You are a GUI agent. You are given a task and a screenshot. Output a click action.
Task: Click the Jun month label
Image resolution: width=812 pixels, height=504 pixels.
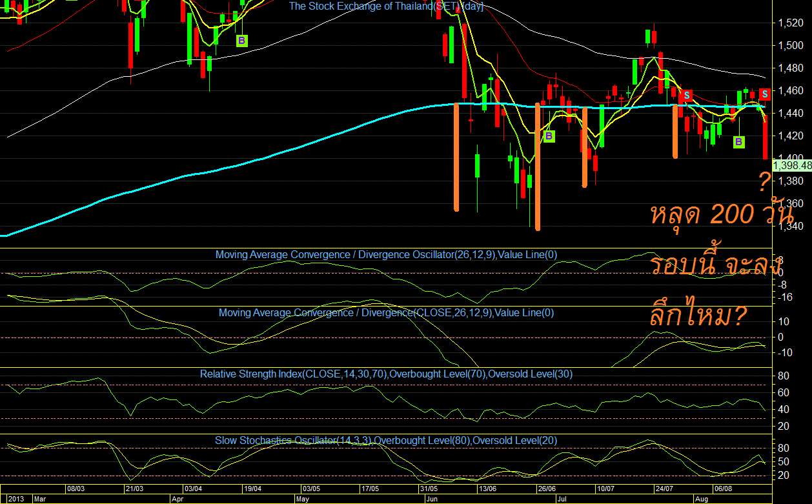(x=432, y=499)
